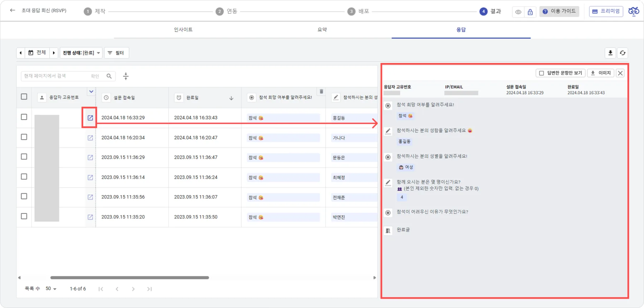Open preview with the eye icon
This screenshot has height=308, width=644.
tap(518, 12)
